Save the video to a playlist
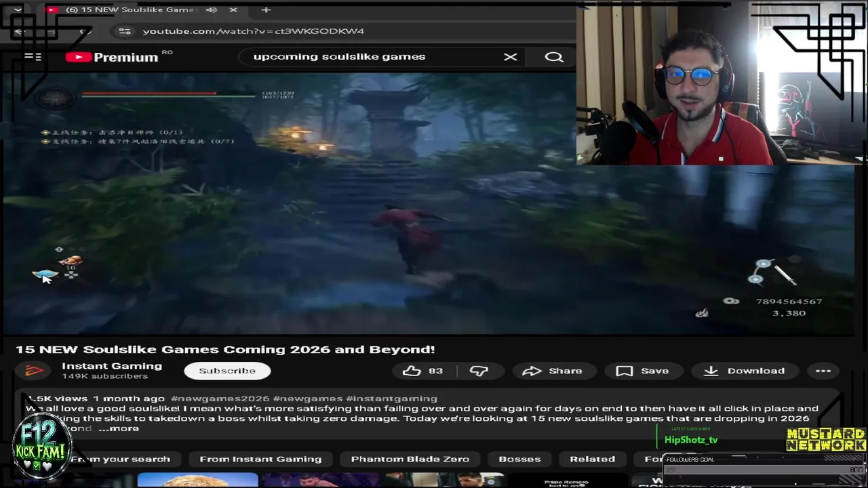Screen dimensions: 868x488 tap(642, 371)
